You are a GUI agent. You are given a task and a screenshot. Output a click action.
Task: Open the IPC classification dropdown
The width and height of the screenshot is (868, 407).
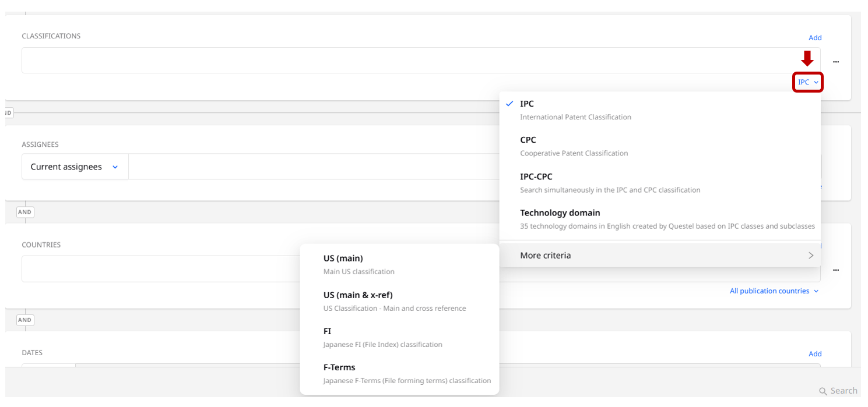[x=807, y=82]
